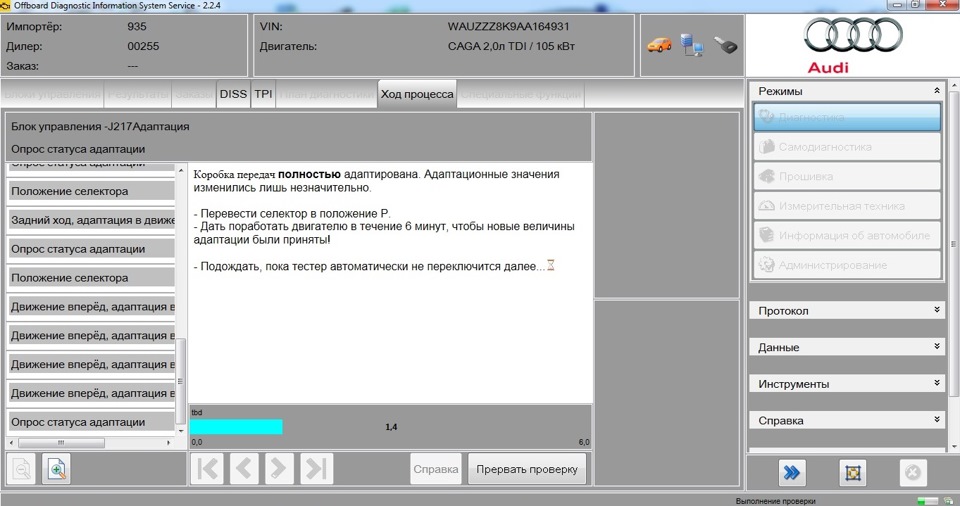The image size is (960, 506).
Task: Jump to last step navigation arrow
Action: tap(316, 469)
